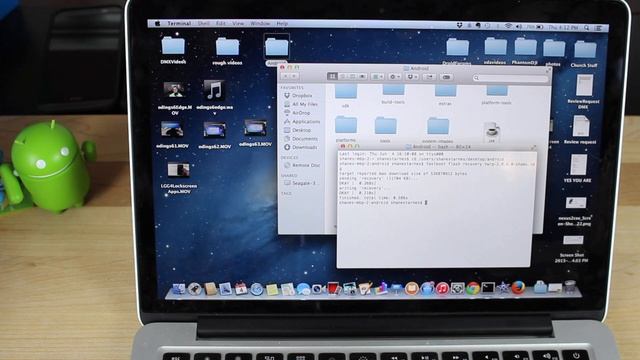Open iTunes from the Dock
This screenshot has height=360, width=640.
pos(442,289)
